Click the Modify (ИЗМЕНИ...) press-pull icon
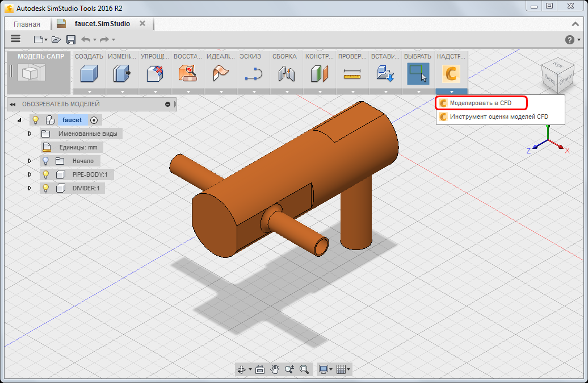The width and height of the screenshot is (588, 383). pos(122,73)
